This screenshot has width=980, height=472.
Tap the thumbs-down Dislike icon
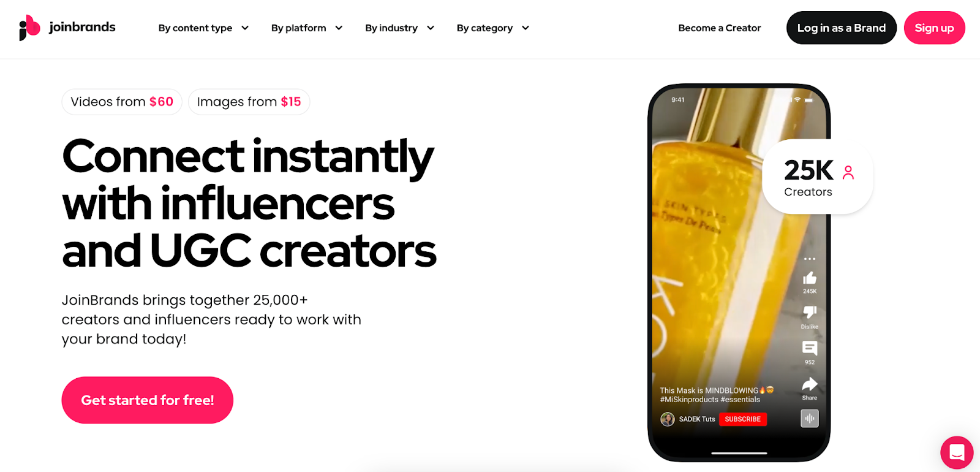(810, 312)
